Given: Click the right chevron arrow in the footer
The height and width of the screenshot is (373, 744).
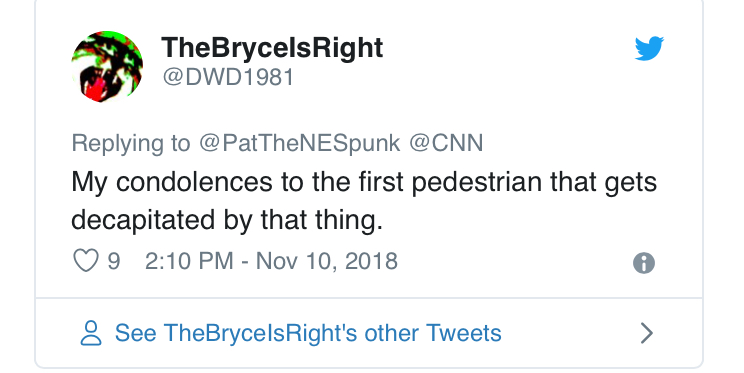Looking at the screenshot, I should (x=646, y=333).
